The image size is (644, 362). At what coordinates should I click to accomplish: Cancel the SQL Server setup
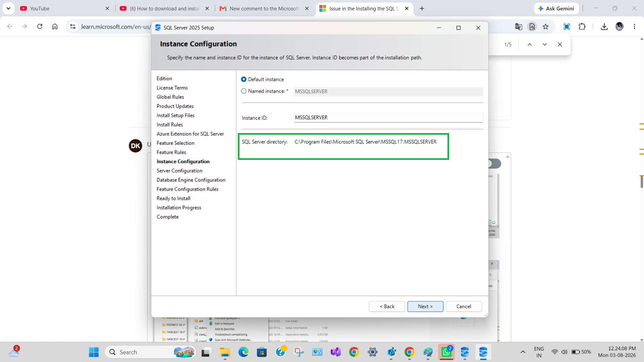point(464,306)
